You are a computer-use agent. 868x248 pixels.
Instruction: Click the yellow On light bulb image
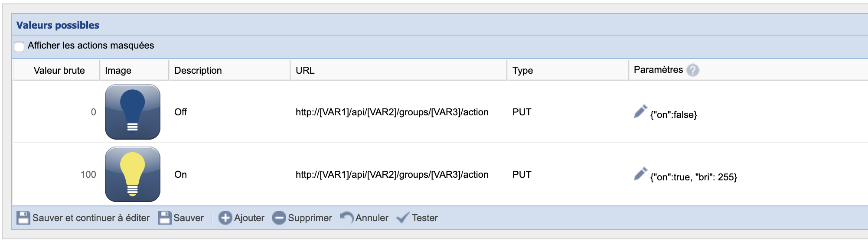tap(132, 174)
